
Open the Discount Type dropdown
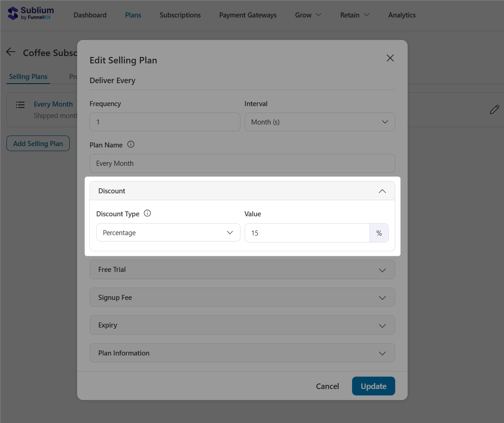[x=168, y=232]
